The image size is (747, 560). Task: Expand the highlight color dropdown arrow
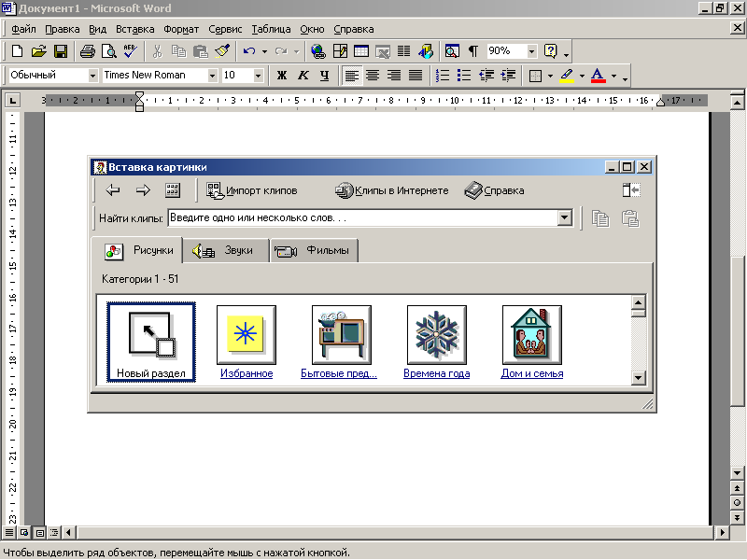click(582, 76)
